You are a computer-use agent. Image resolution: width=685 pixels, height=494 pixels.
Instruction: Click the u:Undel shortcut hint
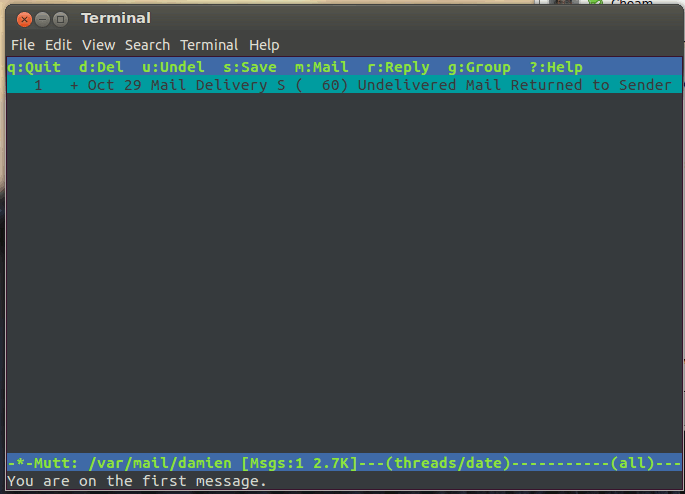173,67
